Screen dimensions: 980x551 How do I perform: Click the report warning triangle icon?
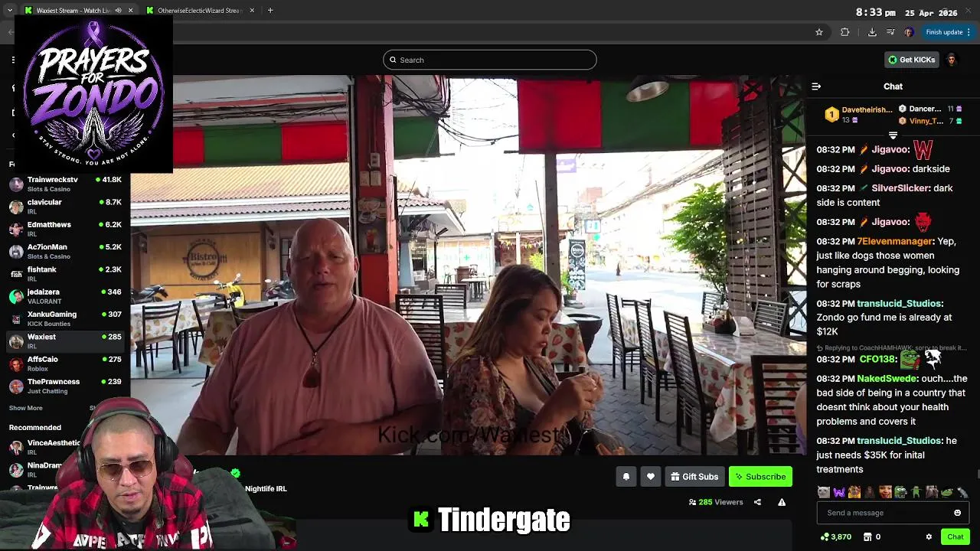click(782, 502)
